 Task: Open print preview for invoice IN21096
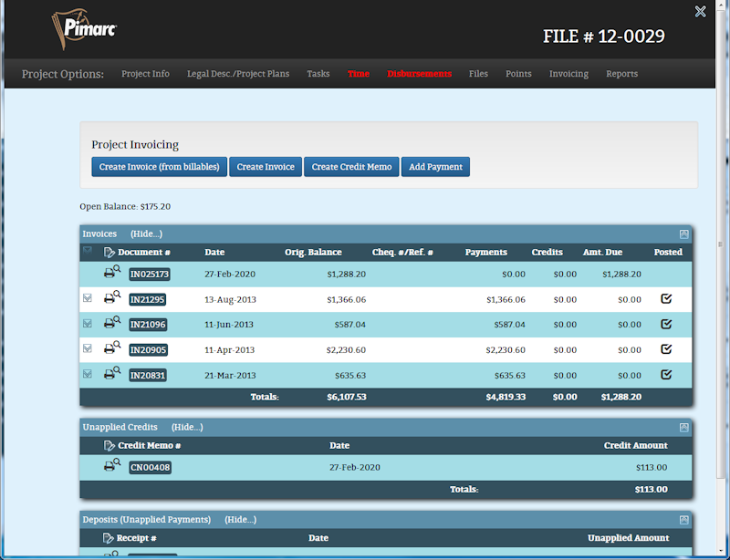pyautogui.click(x=112, y=322)
